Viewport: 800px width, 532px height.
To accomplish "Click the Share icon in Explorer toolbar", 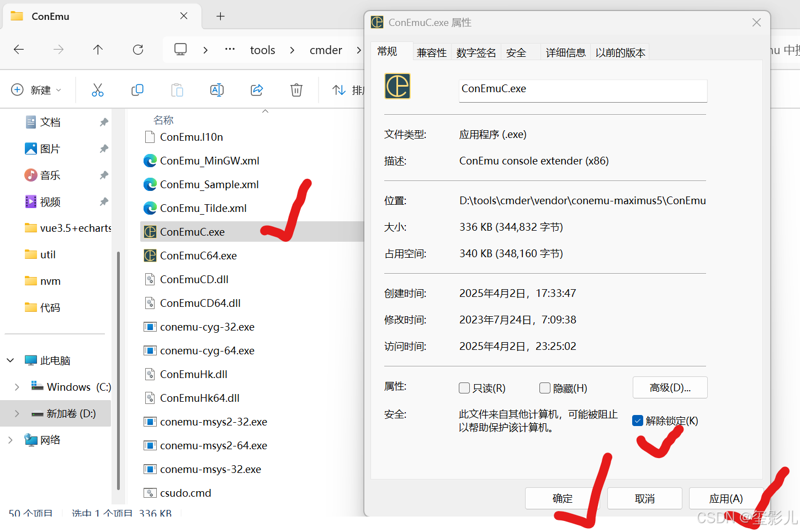I will point(257,90).
